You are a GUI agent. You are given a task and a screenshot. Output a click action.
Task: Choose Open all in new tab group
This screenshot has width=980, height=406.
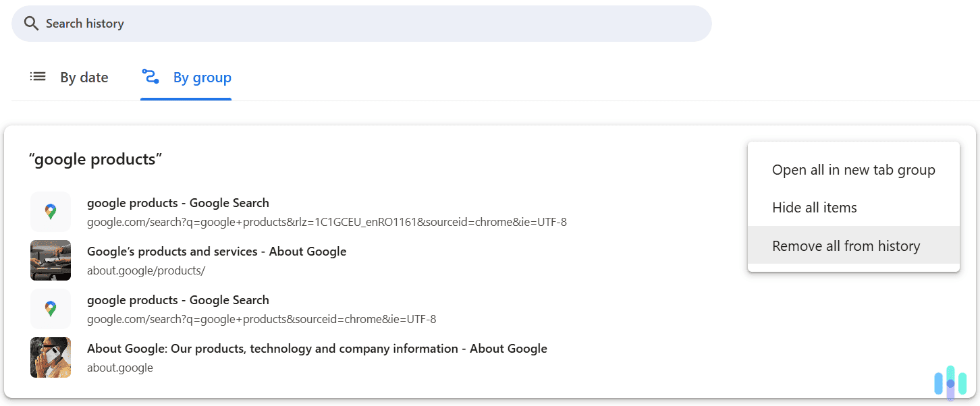tap(853, 169)
